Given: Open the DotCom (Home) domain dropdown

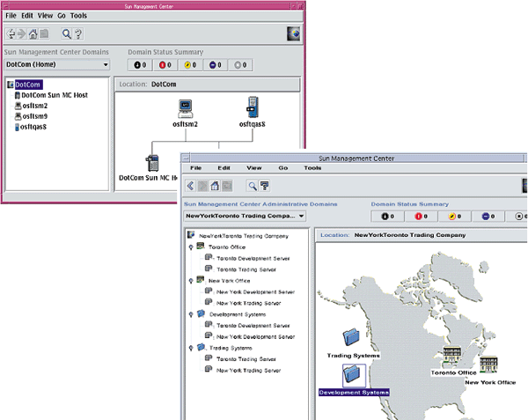Looking at the screenshot, I should (104, 64).
